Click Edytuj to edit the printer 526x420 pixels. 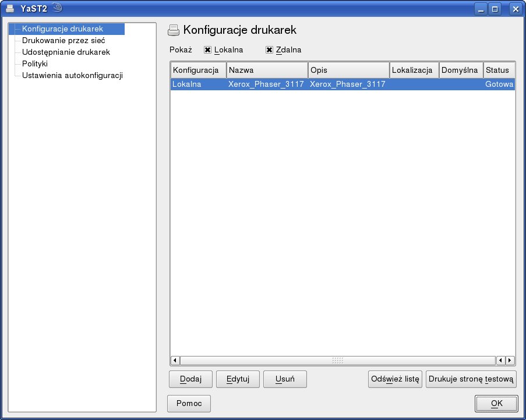point(238,379)
